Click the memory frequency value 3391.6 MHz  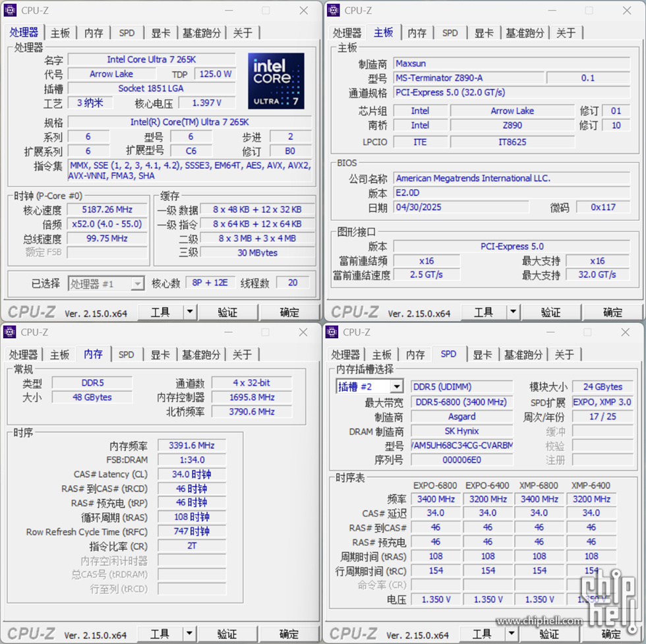192,446
